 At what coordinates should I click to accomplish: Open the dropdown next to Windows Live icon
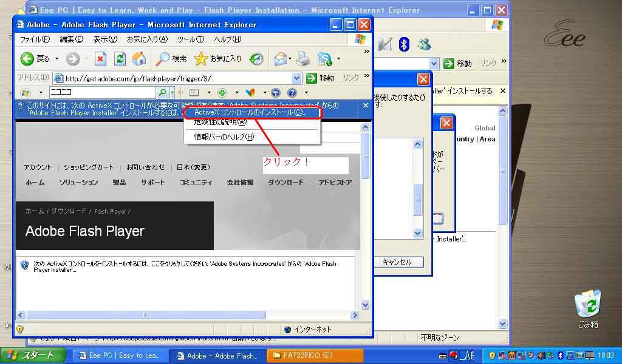41,93
